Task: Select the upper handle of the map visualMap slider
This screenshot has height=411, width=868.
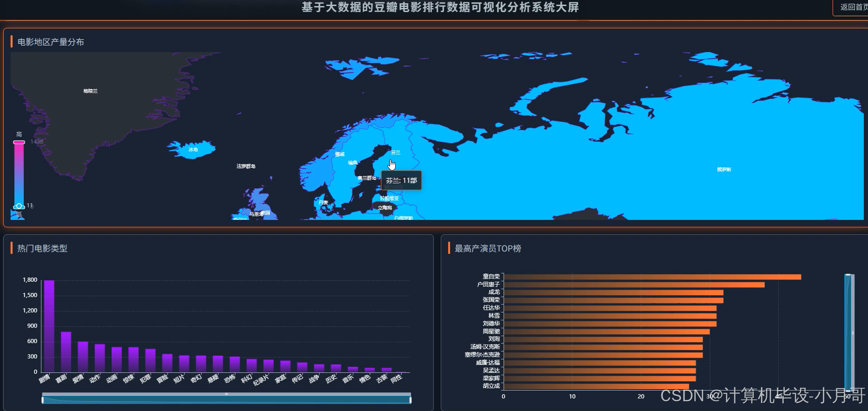Action: click(19, 142)
